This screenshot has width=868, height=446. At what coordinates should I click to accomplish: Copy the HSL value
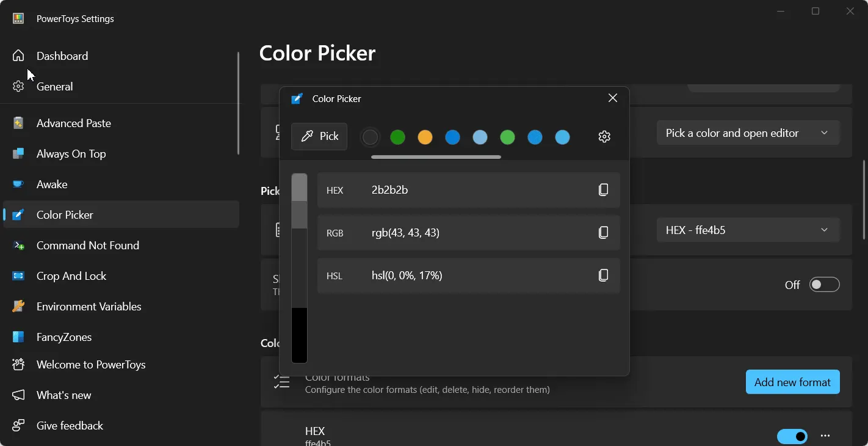click(x=604, y=276)
